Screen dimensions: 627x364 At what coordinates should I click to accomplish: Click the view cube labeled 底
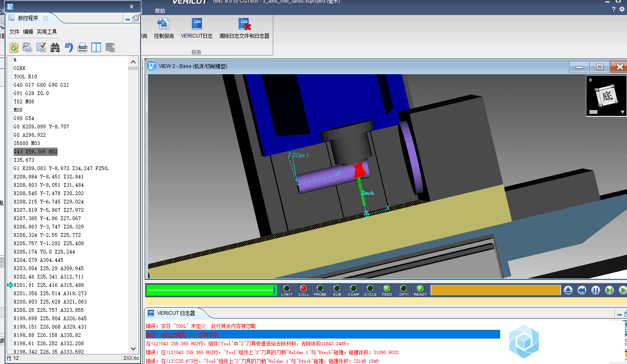tap(607, 96)
